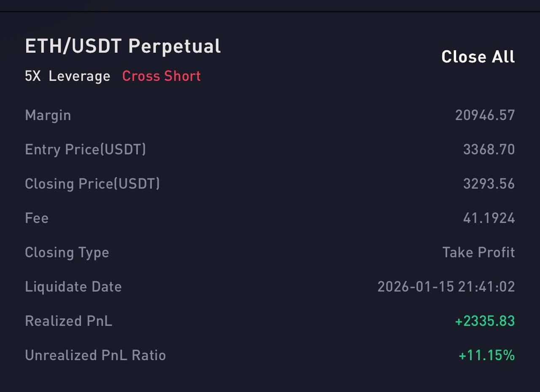Select the fee amount 41.1924
The width and height of the screenshot is (540, 392).
click(489, 218)
